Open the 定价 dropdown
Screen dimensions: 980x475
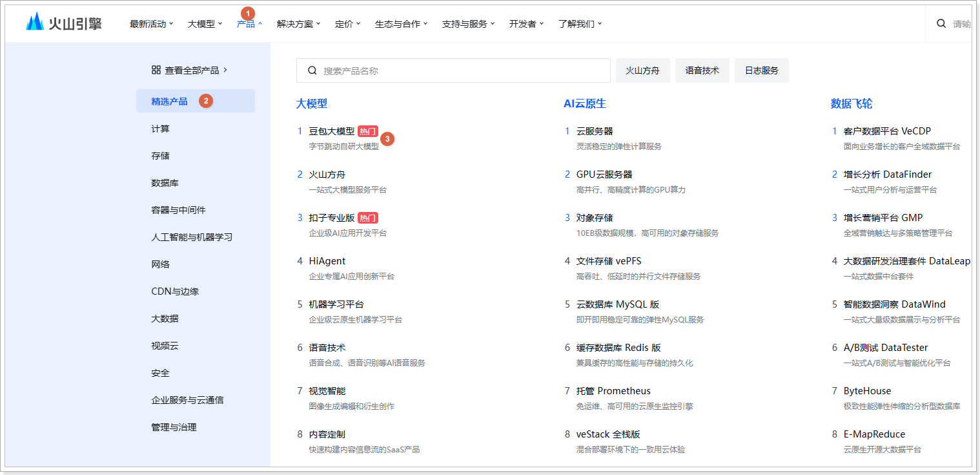tap(348, 24)
